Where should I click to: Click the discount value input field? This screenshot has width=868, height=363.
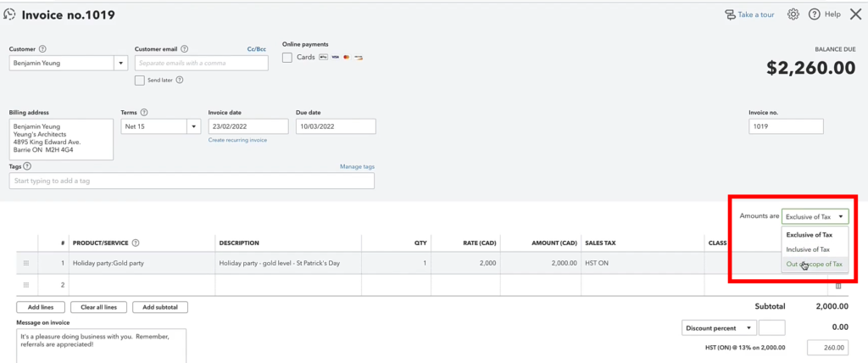pyautogui.click(x=771, y=328)
